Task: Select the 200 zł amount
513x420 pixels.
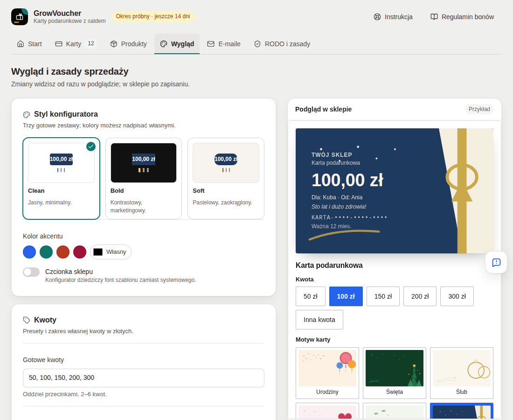Action: pos(420,296)
